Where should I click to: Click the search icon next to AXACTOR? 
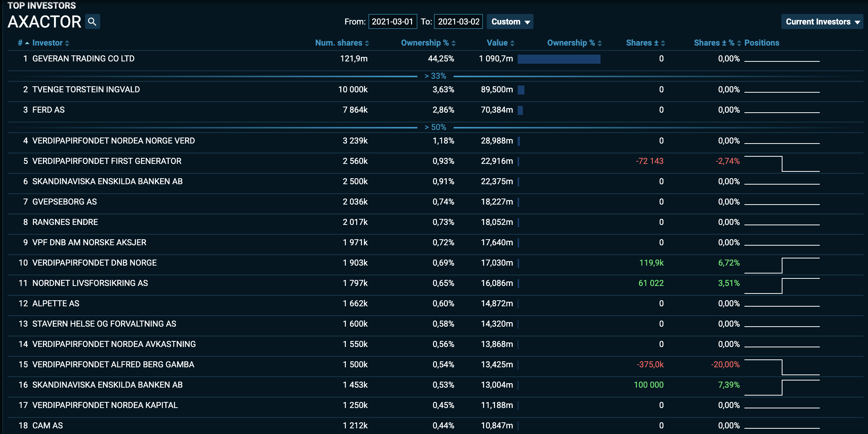pos(92,21)
